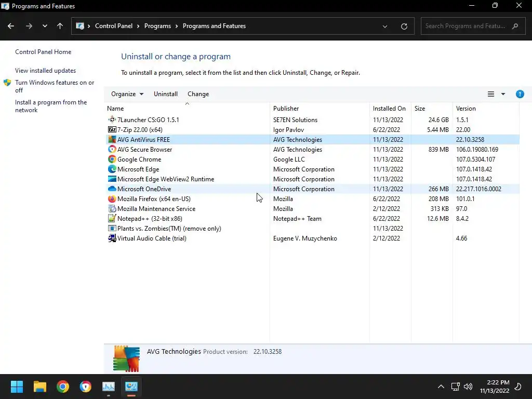Launch Chrome from the taskbar
532x399 pixels.
63,387
